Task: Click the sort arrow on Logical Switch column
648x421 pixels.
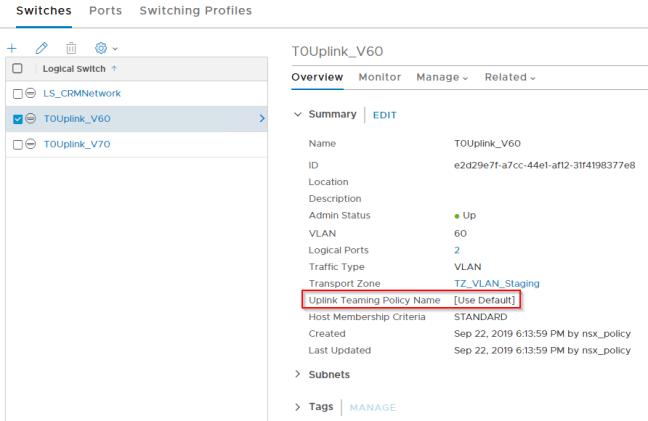Action: point(113,69)
